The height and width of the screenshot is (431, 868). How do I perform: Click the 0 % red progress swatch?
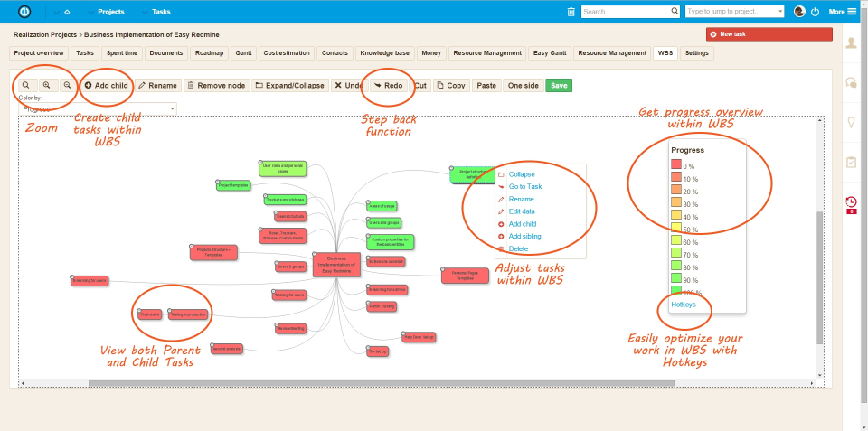tap(676, 164)
